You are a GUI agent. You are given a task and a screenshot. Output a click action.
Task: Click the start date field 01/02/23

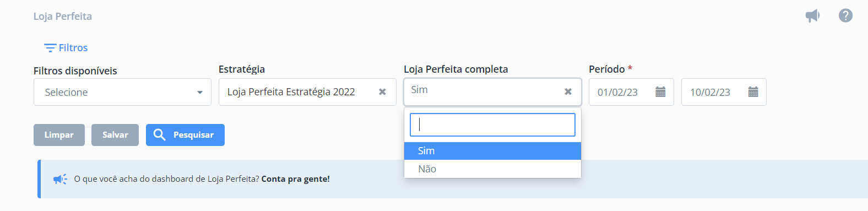(631, 92)
